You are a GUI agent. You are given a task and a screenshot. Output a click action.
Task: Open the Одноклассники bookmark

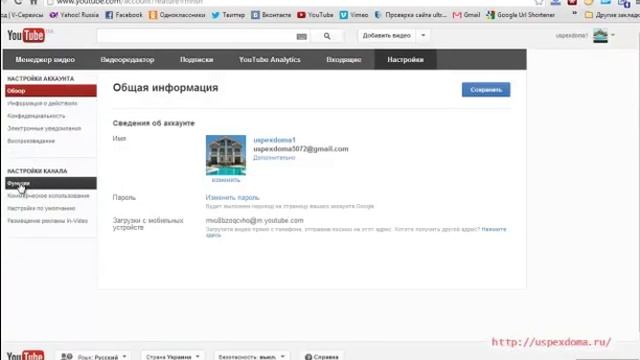[x=177, y=15]
